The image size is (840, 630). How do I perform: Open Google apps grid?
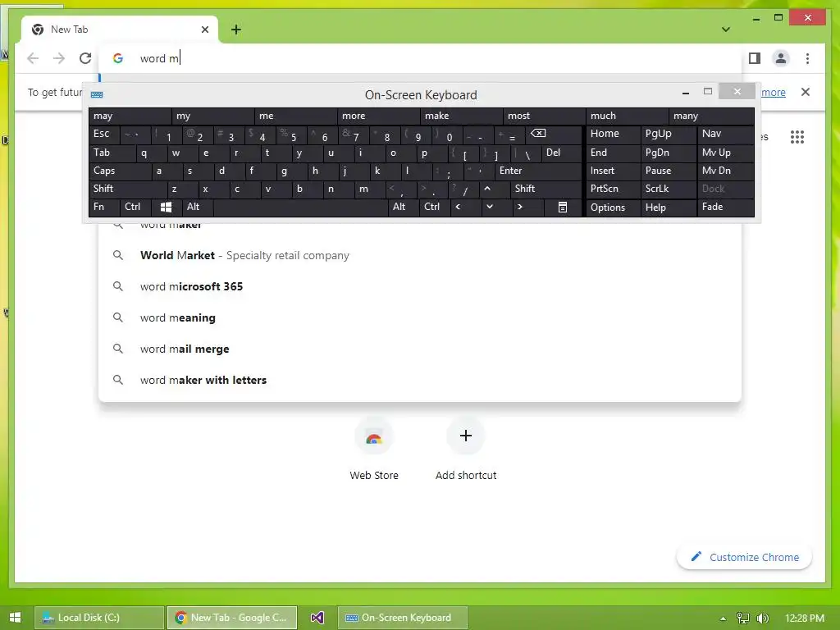point(797,137)
